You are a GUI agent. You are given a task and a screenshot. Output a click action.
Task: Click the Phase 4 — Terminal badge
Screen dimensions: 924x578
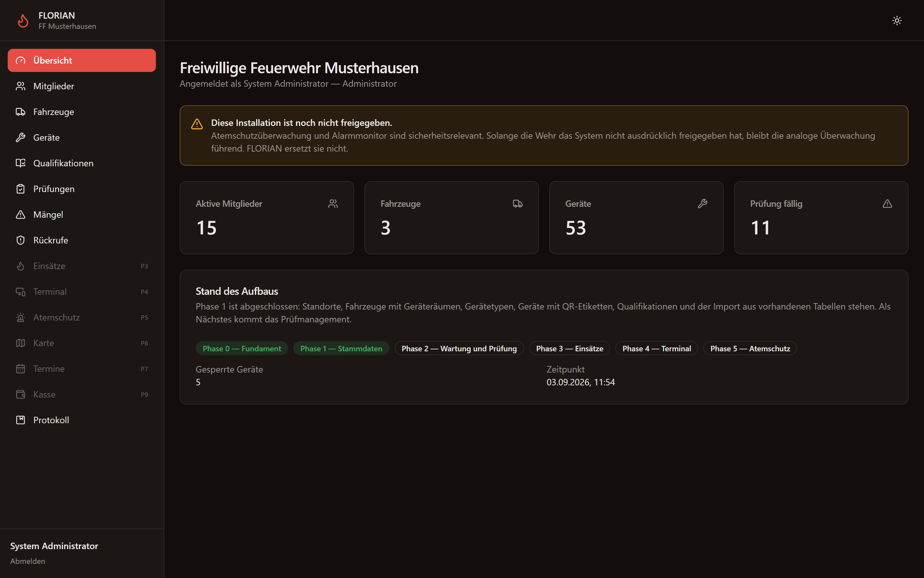click(x=657, y=348)
